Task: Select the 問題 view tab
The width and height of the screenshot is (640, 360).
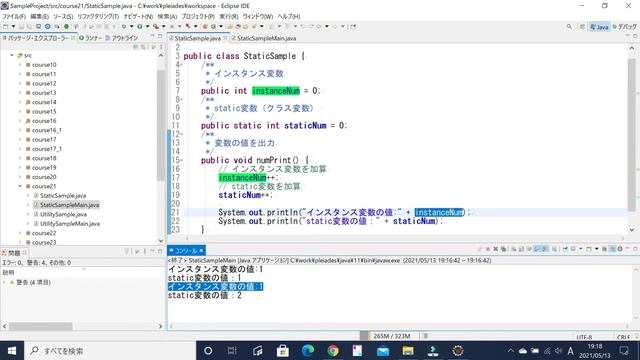Action: point(13,253)
